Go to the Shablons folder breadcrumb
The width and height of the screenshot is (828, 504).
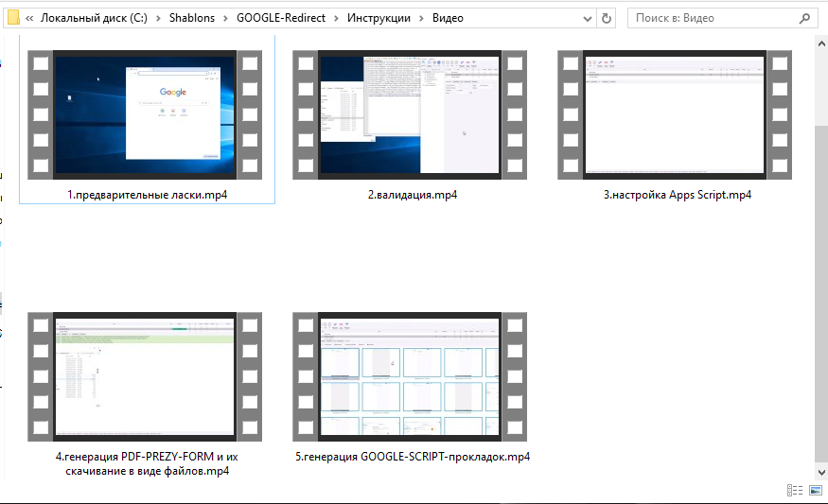(x=192, y=18)
